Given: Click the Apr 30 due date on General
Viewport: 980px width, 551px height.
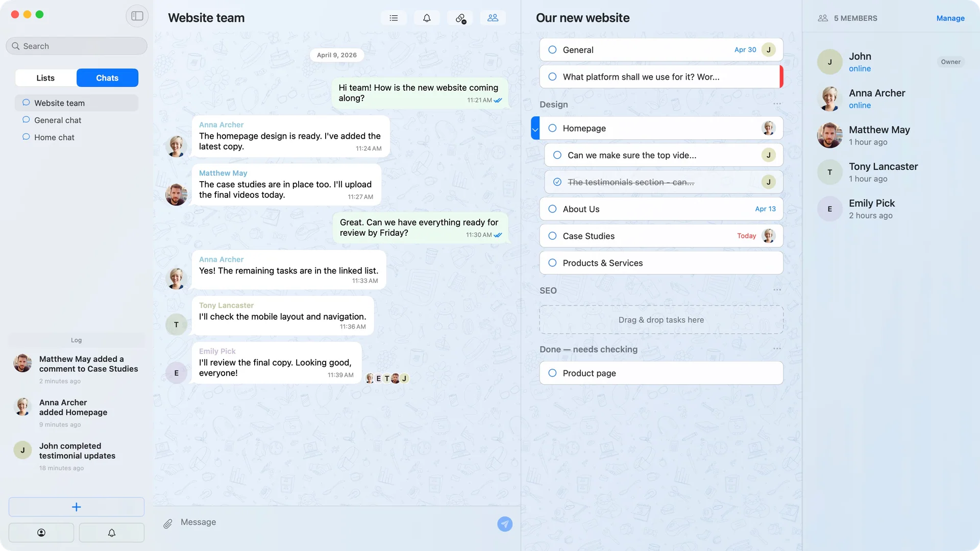Looking at the screenshot, I should pyautogui.click(x=745, y=49).
